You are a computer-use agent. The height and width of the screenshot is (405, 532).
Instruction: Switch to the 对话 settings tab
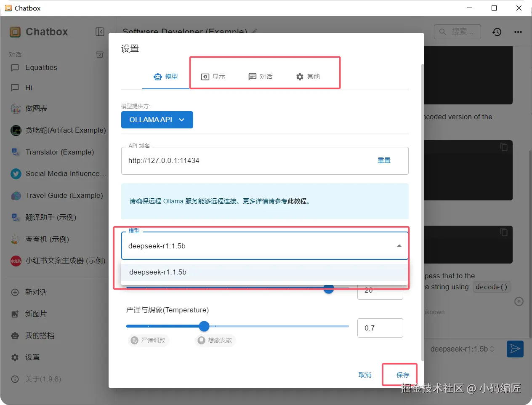(x=261, y=77)
